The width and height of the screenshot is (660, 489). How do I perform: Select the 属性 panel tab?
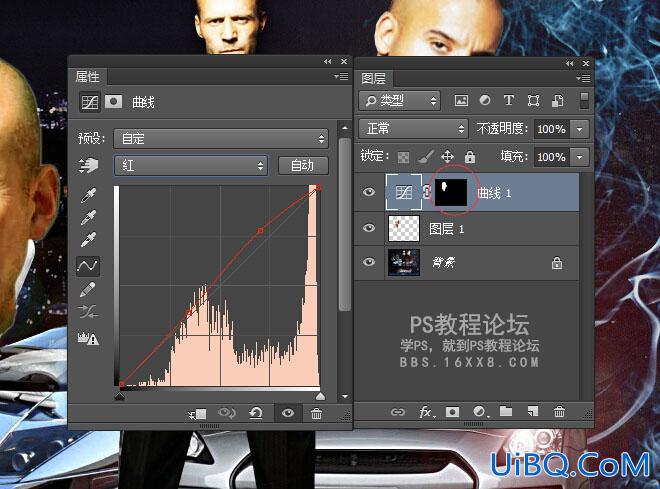[x=88, y=77]
